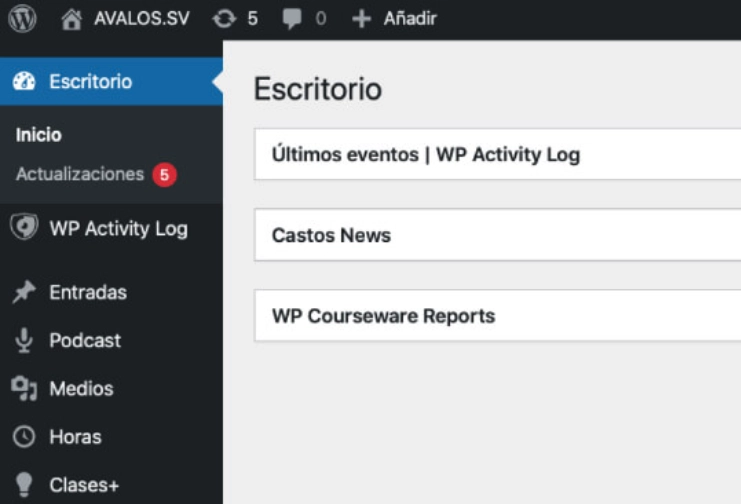Open WP Activity Log in the sidebar

click(119, 229)
